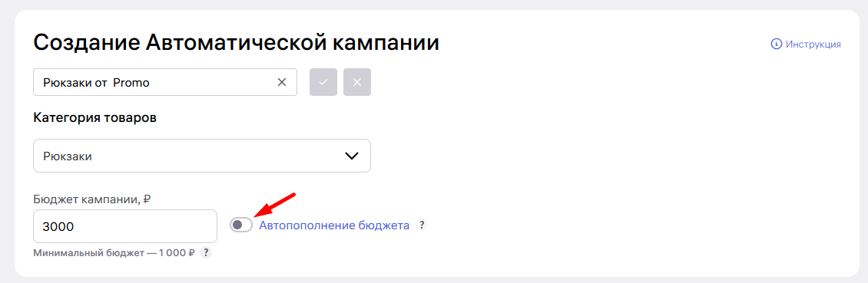
Task: Click the Бюджет кампании, ₽ label
Action: (92, 199)
